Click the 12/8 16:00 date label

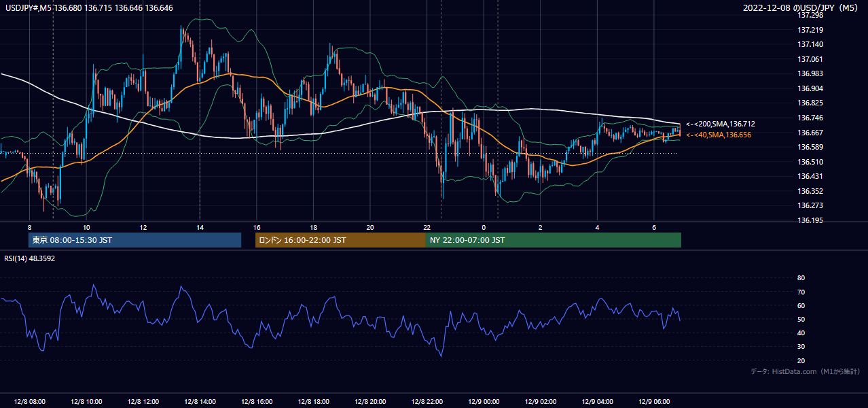point(257,401)
